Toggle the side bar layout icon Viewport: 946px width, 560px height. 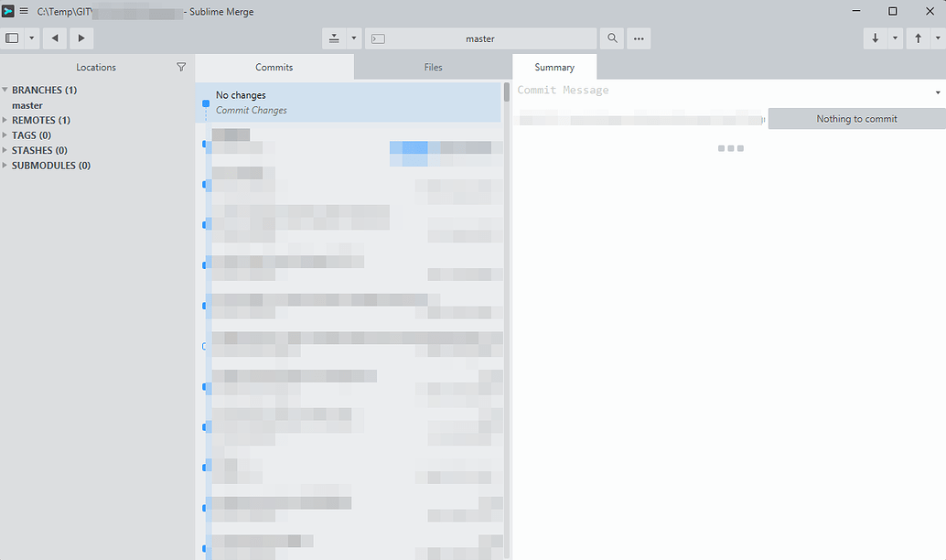click(12, 38)
